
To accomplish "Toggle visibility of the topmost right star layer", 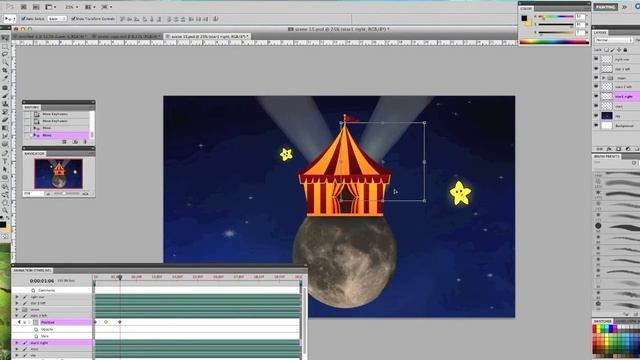I will pyautogui.click(x=596, y=59).
